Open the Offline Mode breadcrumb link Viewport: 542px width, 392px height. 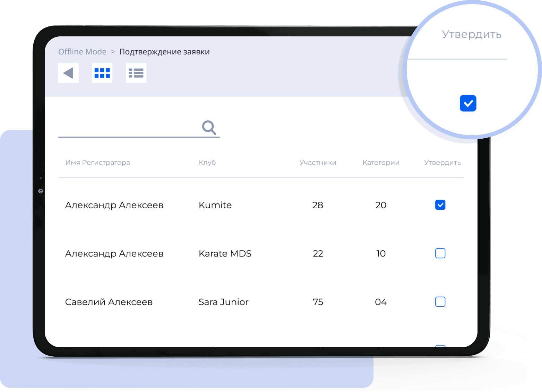coord(82,52)
